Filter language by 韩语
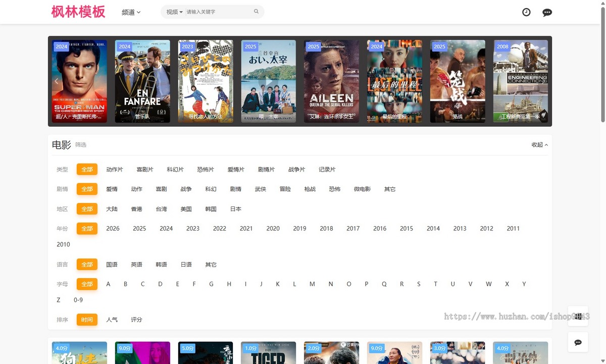This screenshot has width=606, height=364. 161,265
